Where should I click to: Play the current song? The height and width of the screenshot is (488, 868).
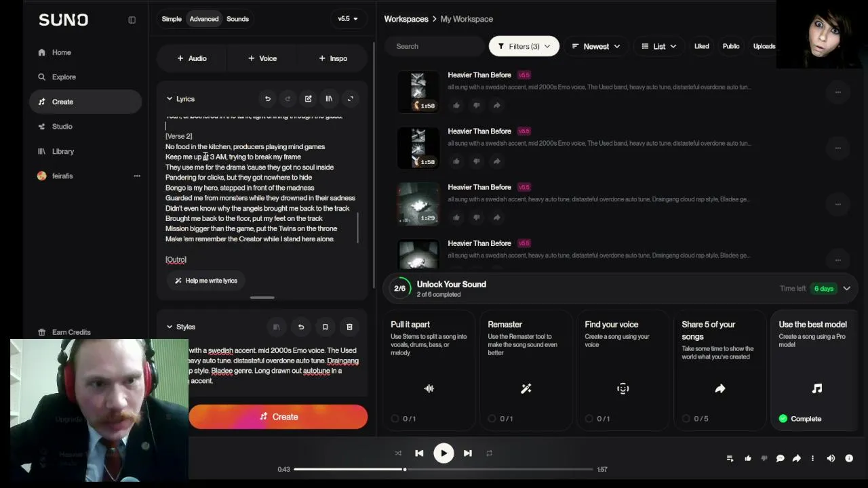(x=443, y=453)
